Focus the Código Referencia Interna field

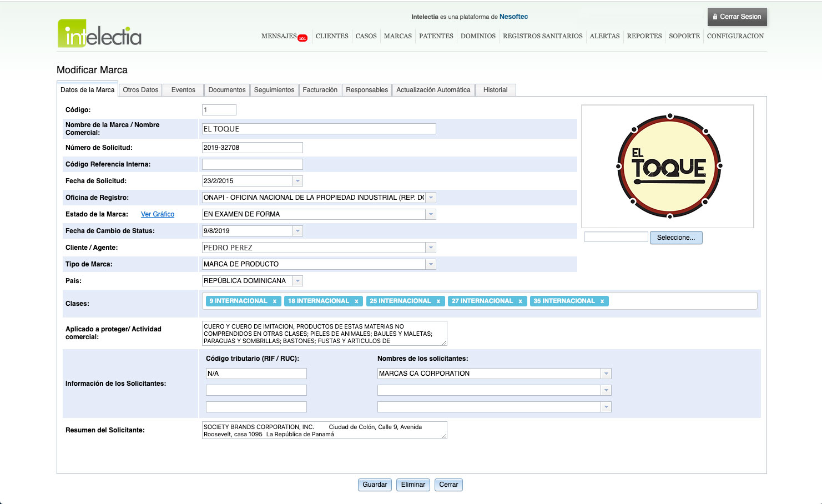pos(252,164)
